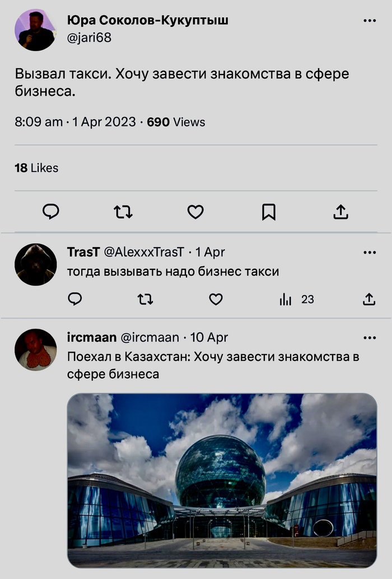Share the main tweet
Viewport: 392px width, 579px height.
point(341,212)
